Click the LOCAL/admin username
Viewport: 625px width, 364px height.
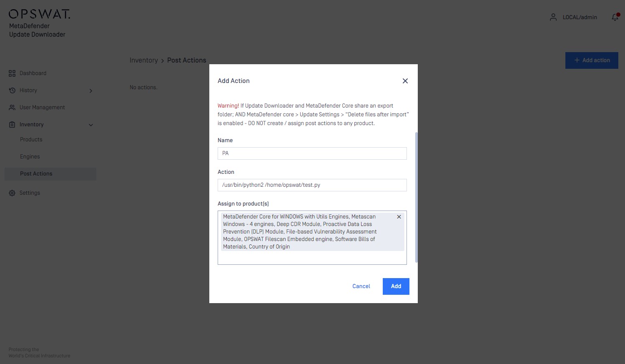coord(580,17)
